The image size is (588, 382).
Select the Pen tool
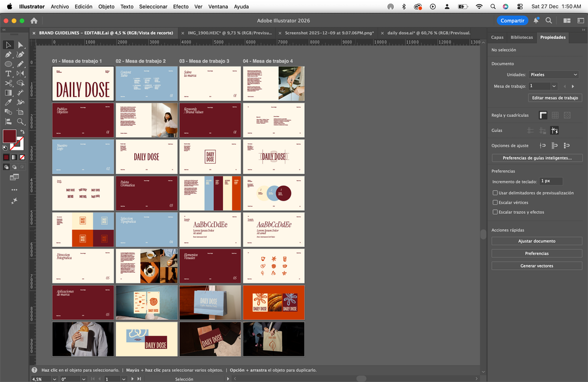coord(8,54)
